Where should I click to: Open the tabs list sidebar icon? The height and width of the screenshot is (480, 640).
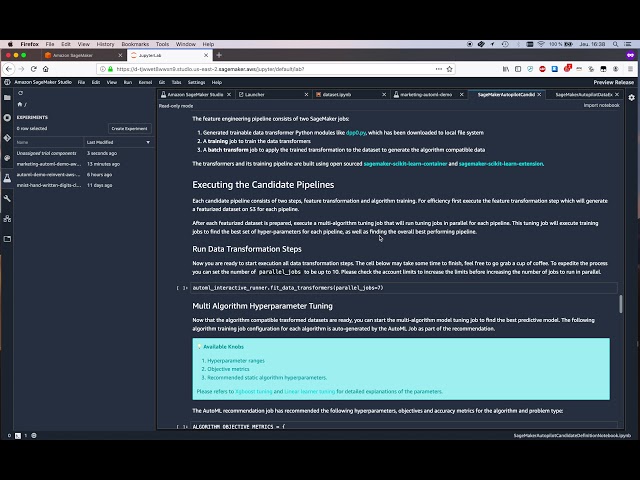coord(7,239)
